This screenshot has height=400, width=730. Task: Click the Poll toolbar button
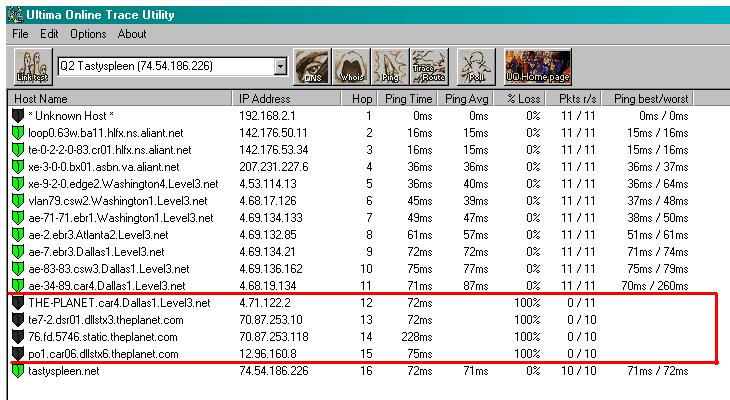pyautogui.click(x=476, y=67)
